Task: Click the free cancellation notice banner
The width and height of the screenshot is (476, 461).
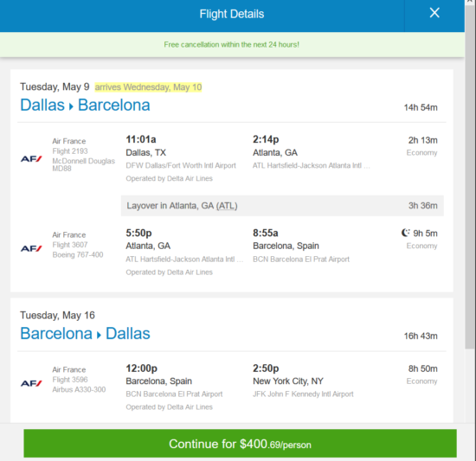Action: [232, 45]
